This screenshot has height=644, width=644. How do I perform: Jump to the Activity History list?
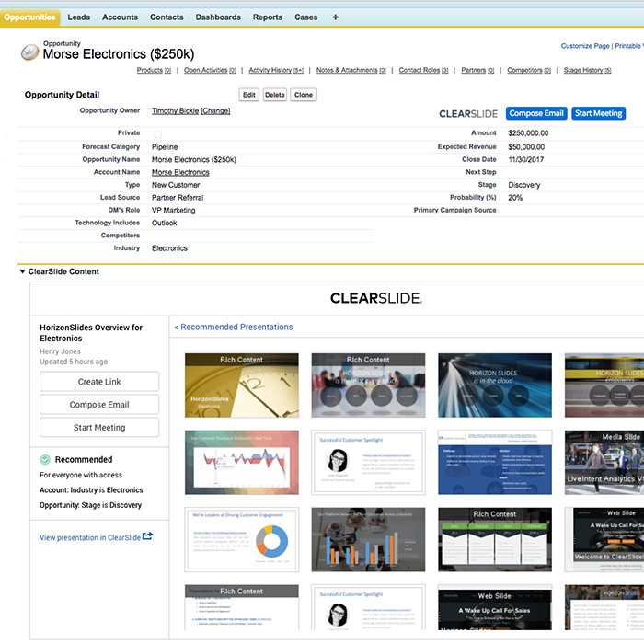(x=276, y=70)
